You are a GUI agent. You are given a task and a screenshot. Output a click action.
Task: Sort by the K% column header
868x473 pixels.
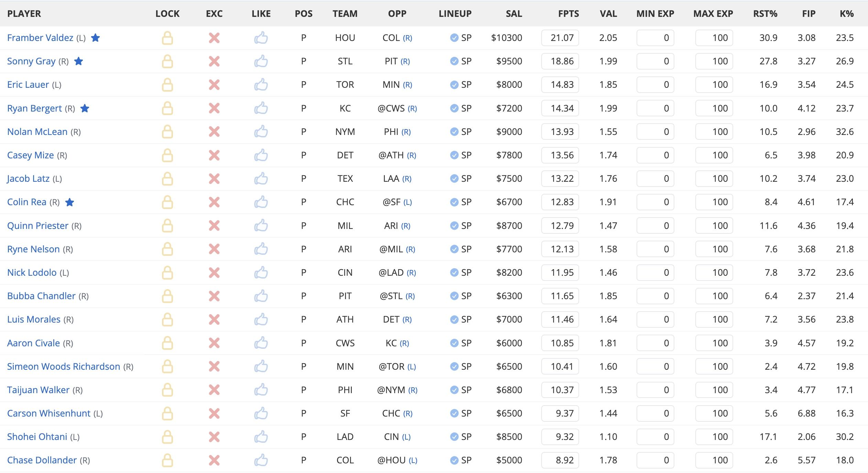click(x=847, y=14)
